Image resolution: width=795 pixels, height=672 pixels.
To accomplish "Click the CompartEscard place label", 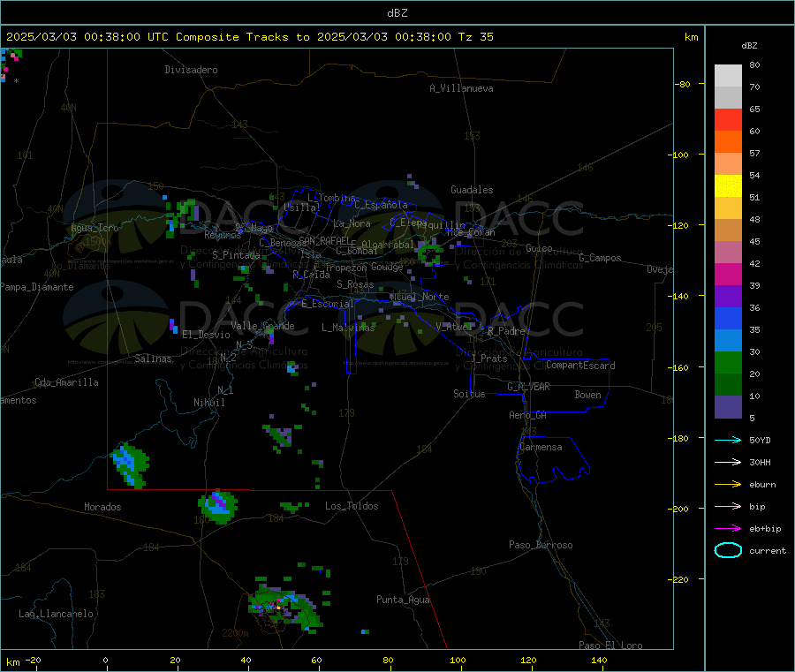I will (580, 365).
